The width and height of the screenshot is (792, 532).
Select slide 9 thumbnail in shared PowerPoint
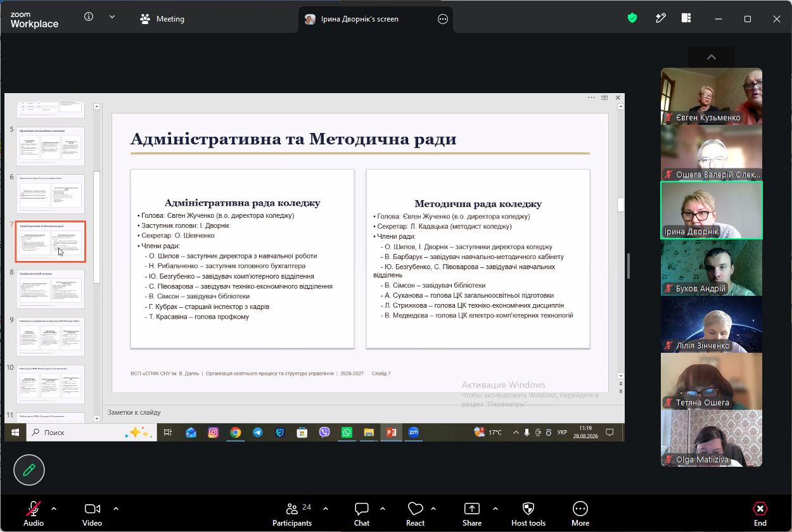click(50, 337)
